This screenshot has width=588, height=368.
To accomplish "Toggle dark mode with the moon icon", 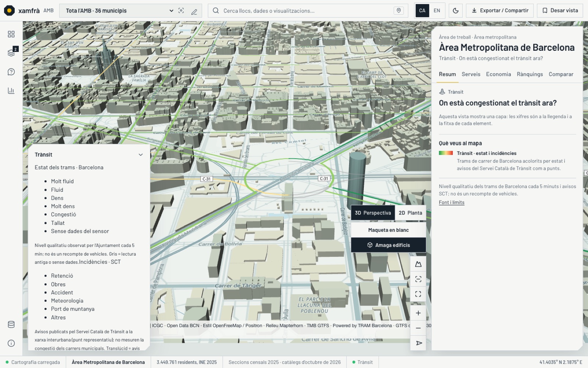I will pyautogui.click(x=456, y=11).
